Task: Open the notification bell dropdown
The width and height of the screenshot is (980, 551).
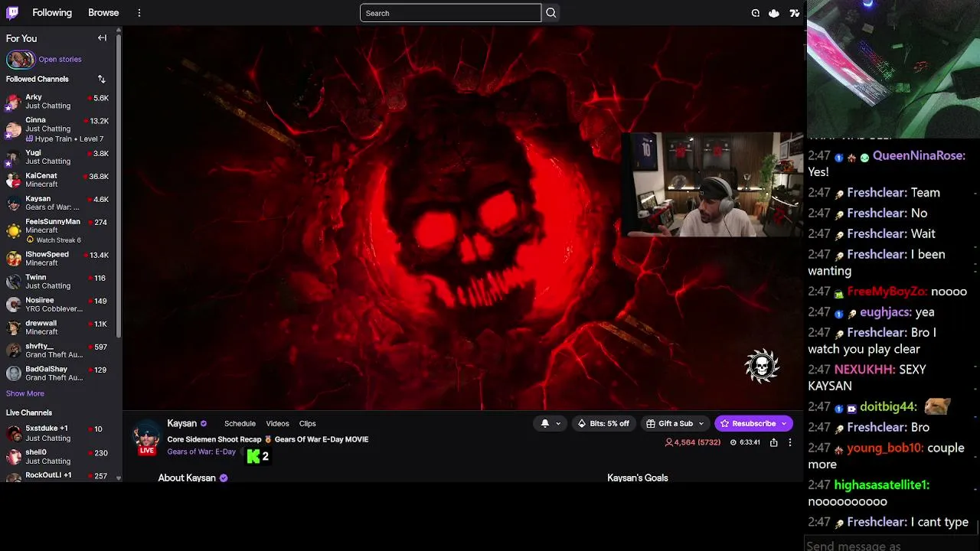Action: (x=551, y=423)
